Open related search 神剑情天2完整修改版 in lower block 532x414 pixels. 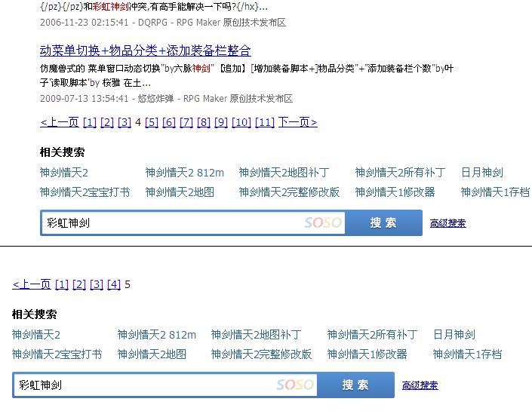coord(261,354)
